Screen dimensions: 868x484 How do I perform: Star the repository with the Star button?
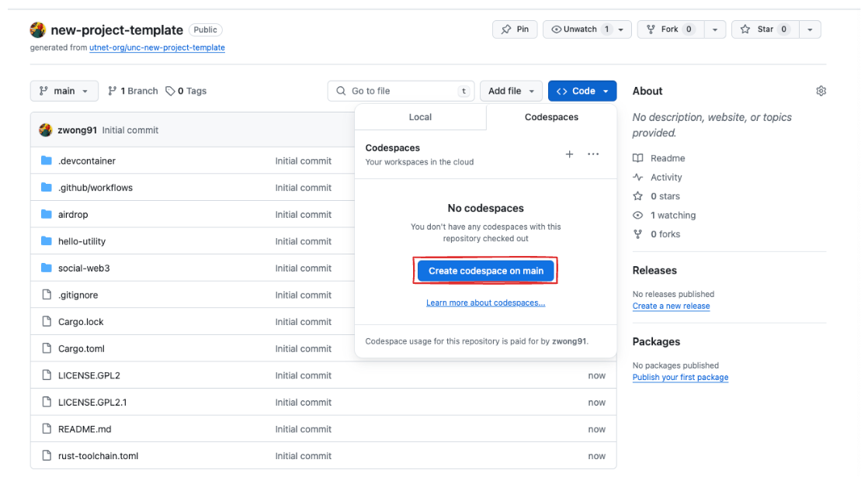pos(766,29)
